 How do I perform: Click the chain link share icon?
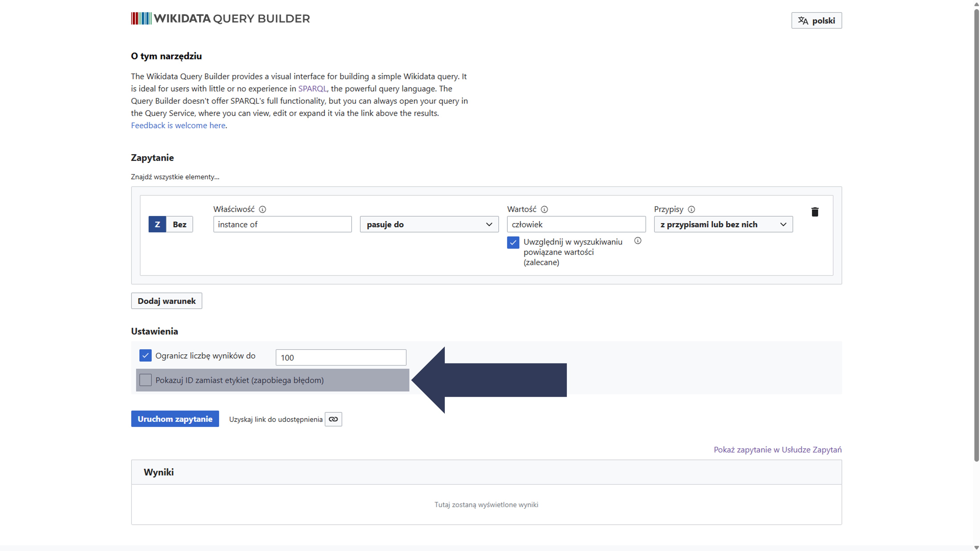333,419
